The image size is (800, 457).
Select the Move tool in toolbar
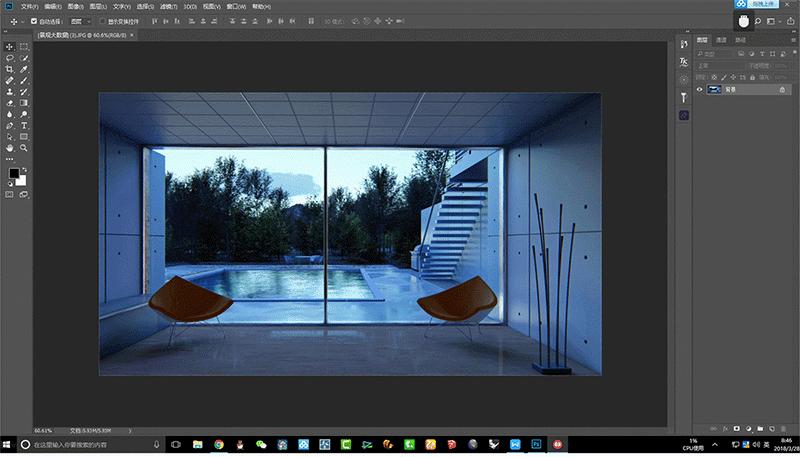click(x=10, y=47)
